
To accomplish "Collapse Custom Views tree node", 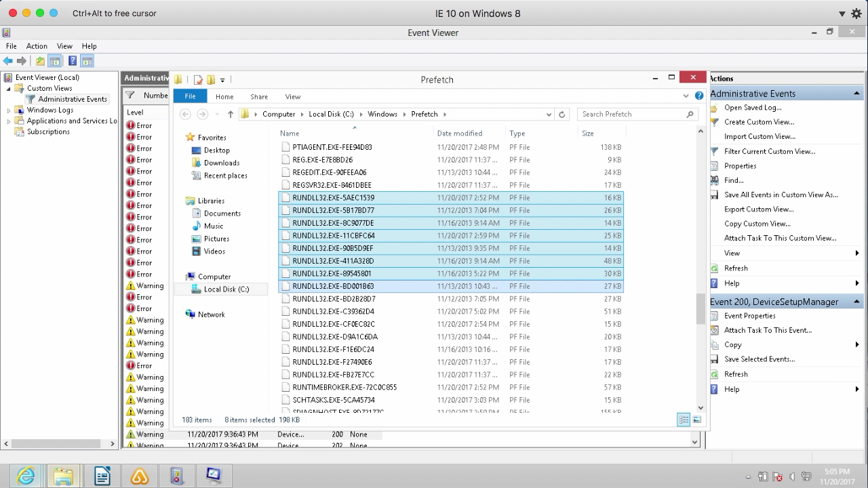I will pos(9,88).
